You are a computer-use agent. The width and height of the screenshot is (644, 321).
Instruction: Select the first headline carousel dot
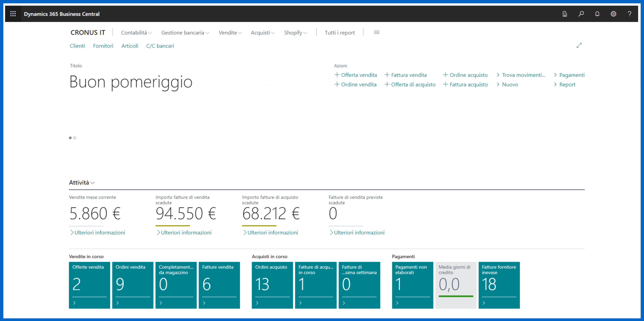[x=70, y=138]
